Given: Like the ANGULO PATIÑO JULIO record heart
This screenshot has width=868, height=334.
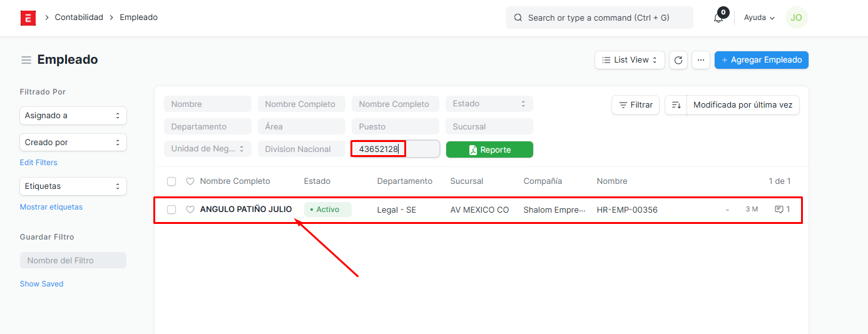Looking at the screenshot, I should coord(190,210).
